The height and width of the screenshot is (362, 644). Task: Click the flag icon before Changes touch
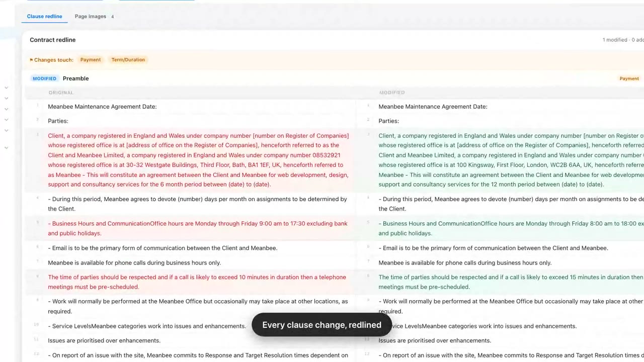[31, 60]
